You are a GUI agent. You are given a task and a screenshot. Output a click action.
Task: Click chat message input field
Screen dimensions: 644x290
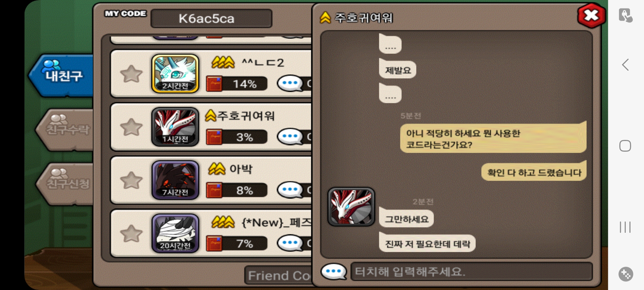coord(471,272)
